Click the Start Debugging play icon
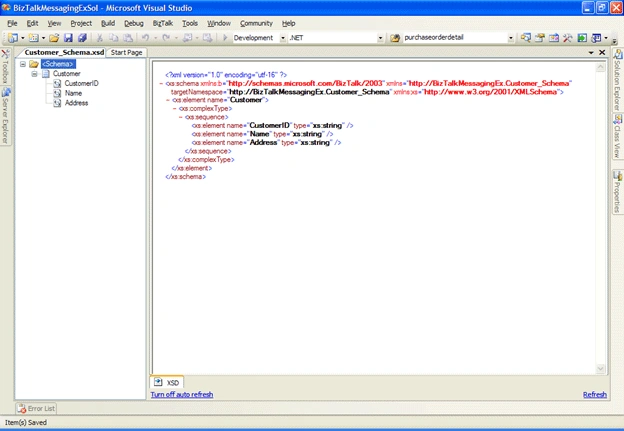Screen dimensions: 624x431 pos(225,37)
